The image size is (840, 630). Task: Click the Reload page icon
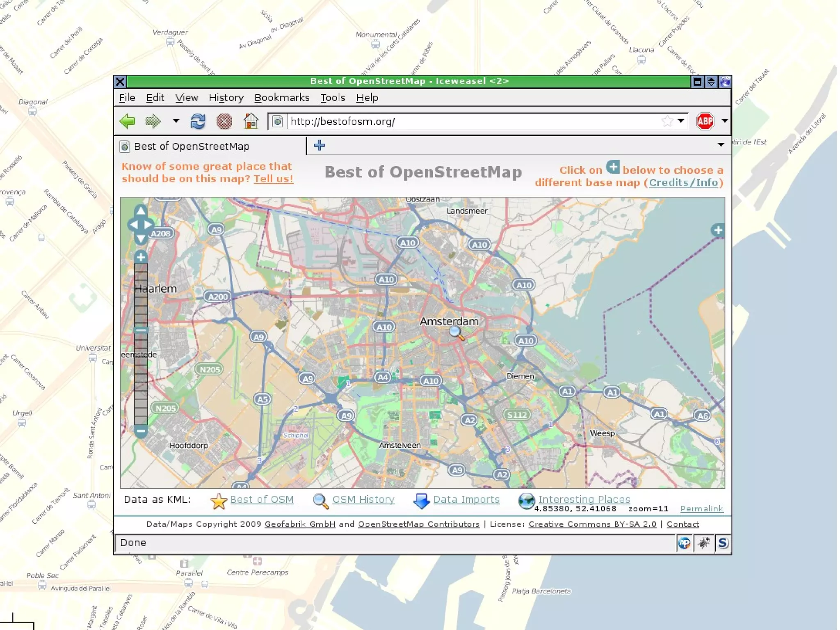198,121
